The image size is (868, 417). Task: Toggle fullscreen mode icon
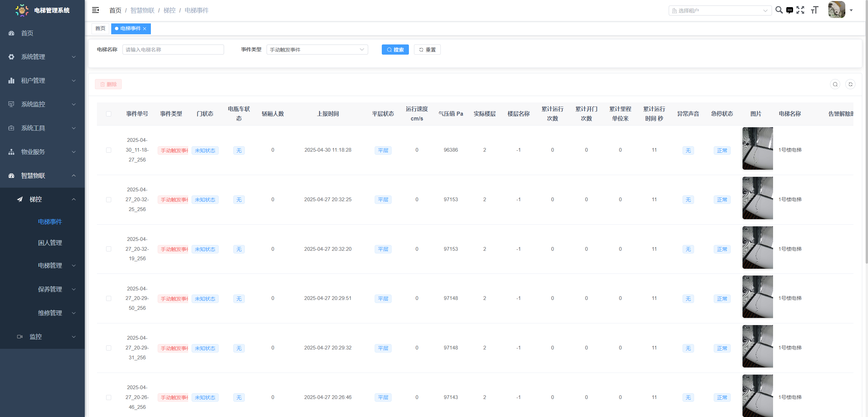click(801, 10)
